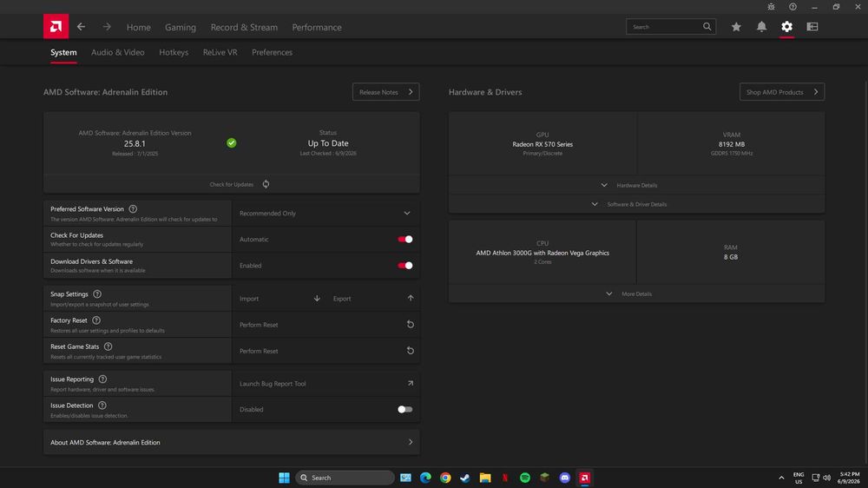Go to Home menu
Image resolution: width=868 pixels, height=488 pixels.
coord(138,27)
